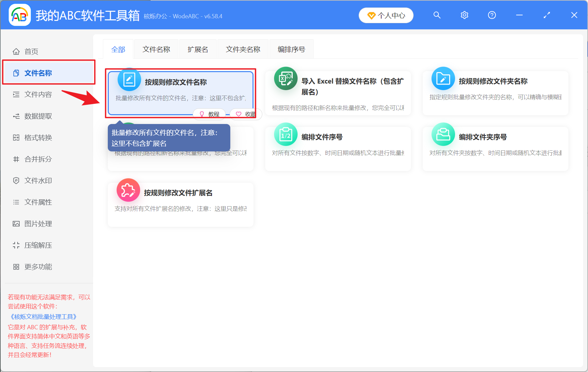Image resolution: width=588 pixels, height=372 pixels.
Task: Click the search magnifier icon in title bar
Action: point(437,15)
